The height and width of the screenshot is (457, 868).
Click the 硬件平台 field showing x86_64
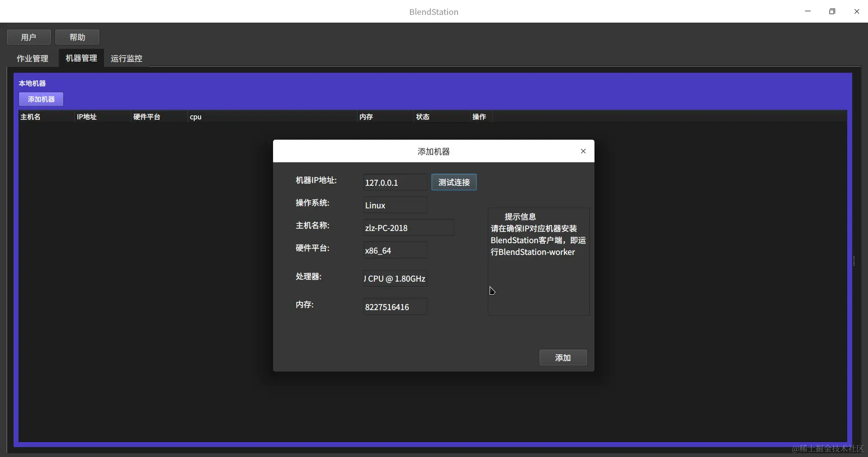[395, 250]
